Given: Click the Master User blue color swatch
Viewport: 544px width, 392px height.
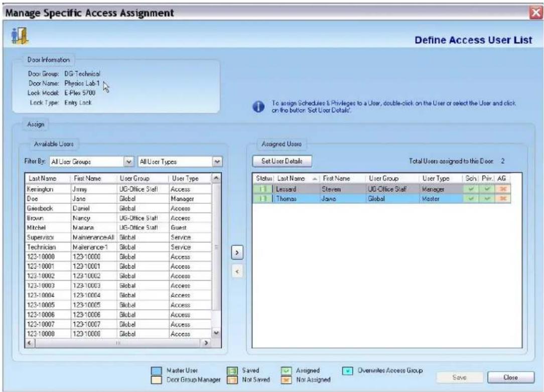Looking at the screenshot, I should (157, 370).
